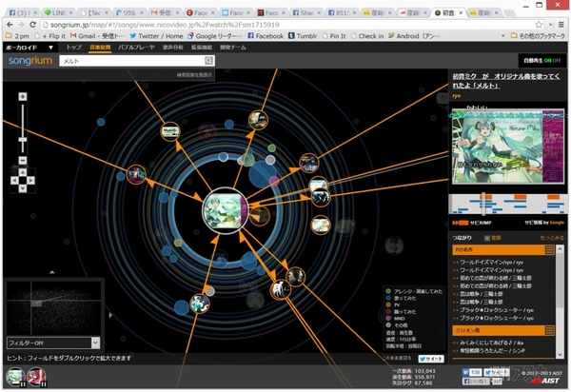The image size is (571, 392).
Task: Expand the bookmarks overflow chevron
Action: coord(502,35)
